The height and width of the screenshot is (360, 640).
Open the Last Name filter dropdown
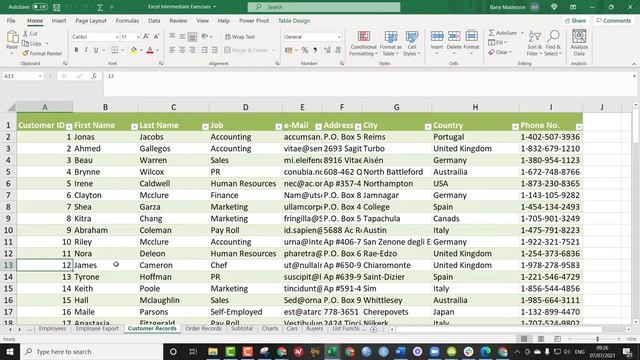(x=205, y=127)
